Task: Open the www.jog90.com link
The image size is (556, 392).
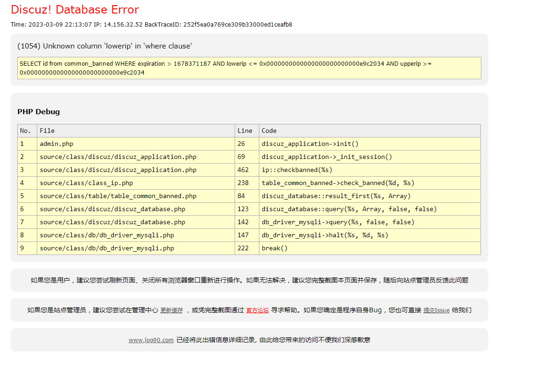Action: 151,340
